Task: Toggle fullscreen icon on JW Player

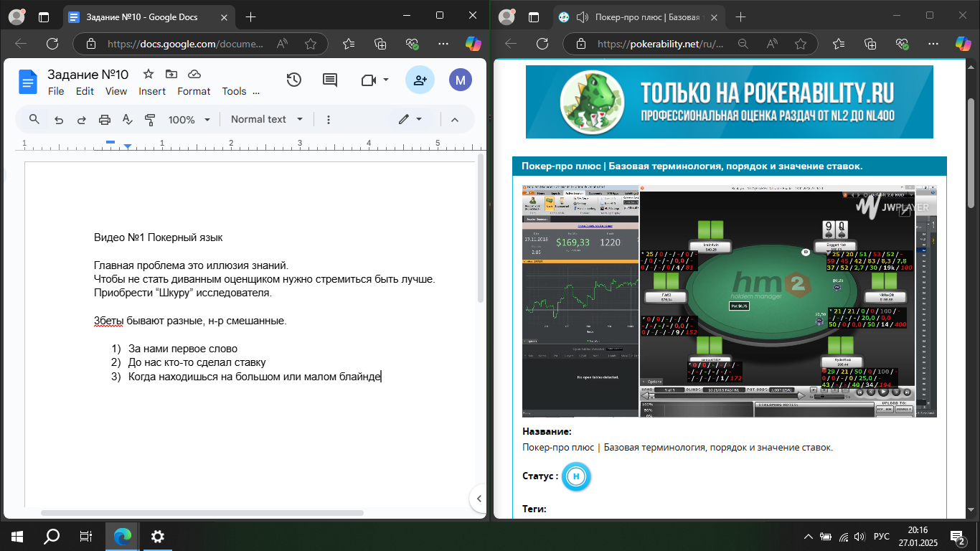Action: coord(905,212)
